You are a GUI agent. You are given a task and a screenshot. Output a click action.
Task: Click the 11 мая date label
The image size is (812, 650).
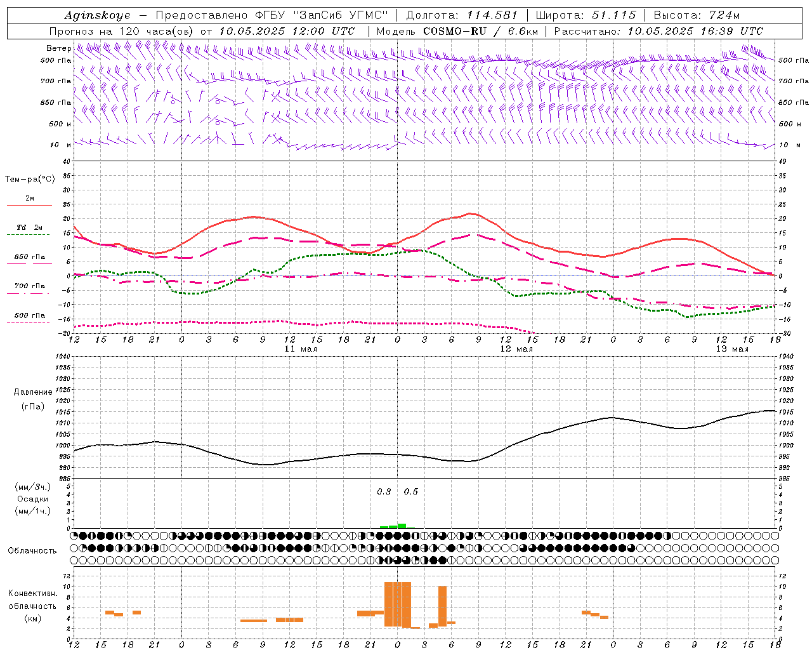pyautogui.click(x=300, y=349)
